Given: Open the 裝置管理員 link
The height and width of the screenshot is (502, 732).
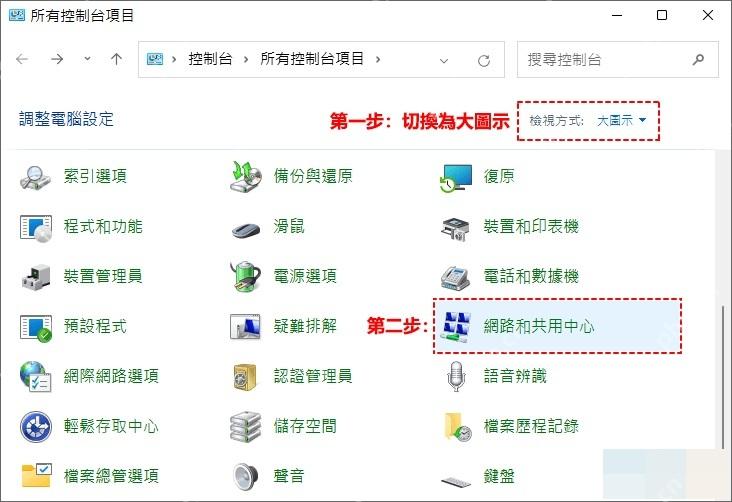Looking at the screenshot, I should tap(103, 276).
